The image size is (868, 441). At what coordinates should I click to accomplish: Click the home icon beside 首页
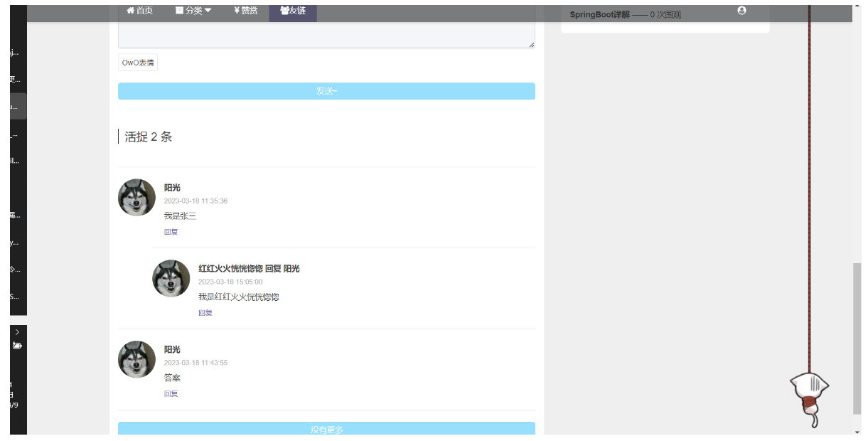(129, 10)
